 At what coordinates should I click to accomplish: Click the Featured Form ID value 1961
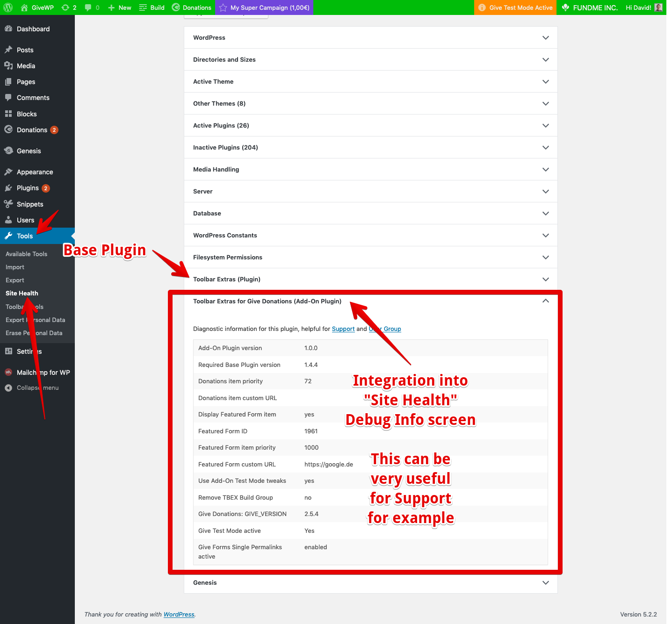[x=311, y=431]
